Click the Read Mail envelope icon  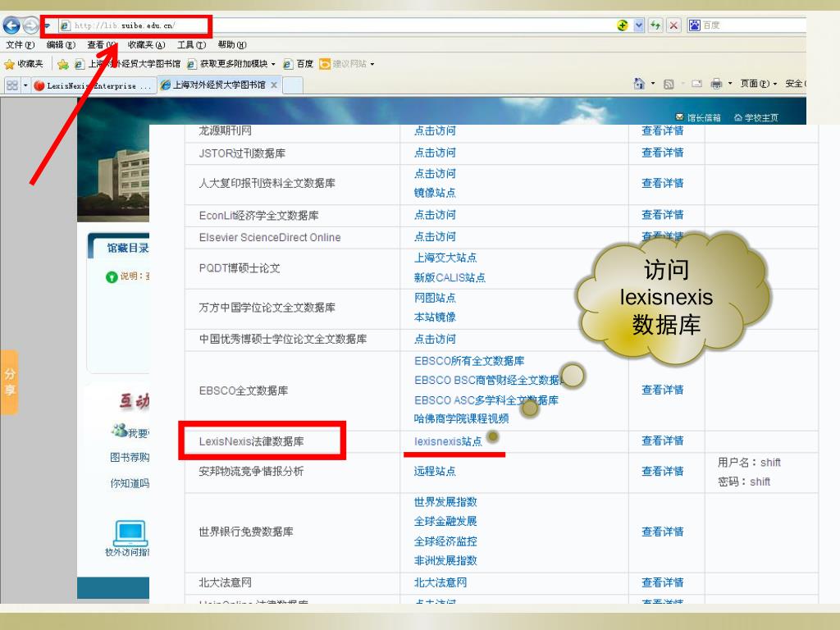[697, 84]
